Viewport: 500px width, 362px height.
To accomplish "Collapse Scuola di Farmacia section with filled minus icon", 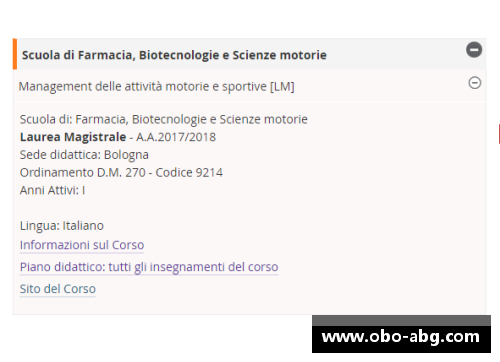I will tap(474, 50).
